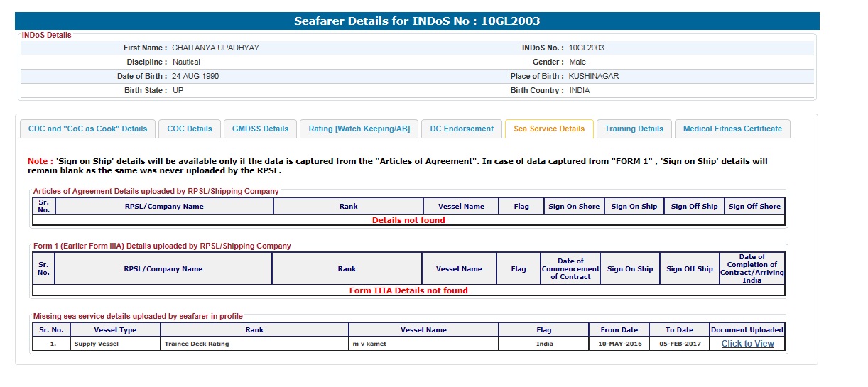Click the Seafarer Details page title banner
This screenshot has height=387, width=868.
(x=417, y=21)
